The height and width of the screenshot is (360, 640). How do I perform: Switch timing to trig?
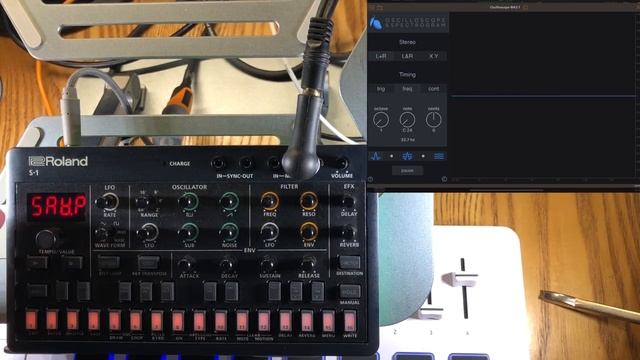(x=381, y=89)
